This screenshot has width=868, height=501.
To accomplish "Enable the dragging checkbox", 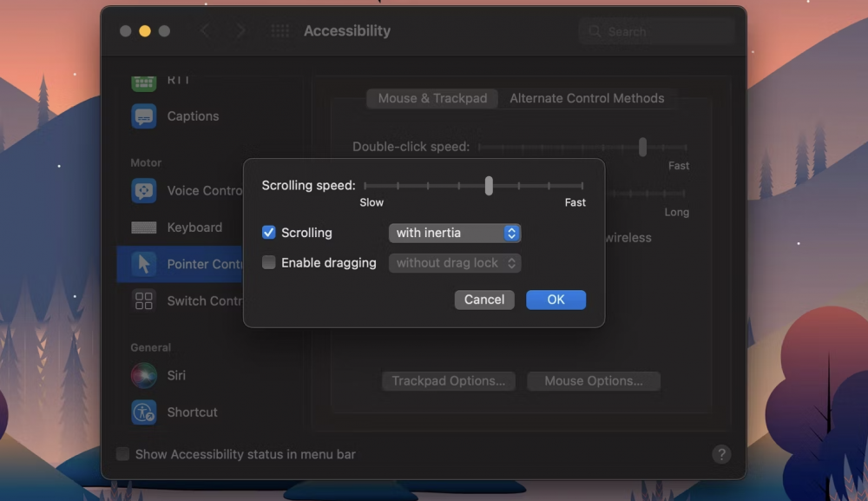I will click(269, 262).
